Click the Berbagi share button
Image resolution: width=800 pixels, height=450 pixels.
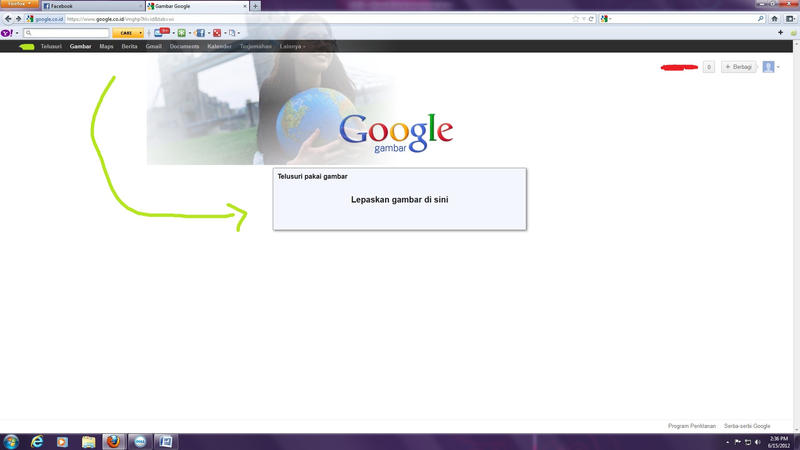[738, 67]
